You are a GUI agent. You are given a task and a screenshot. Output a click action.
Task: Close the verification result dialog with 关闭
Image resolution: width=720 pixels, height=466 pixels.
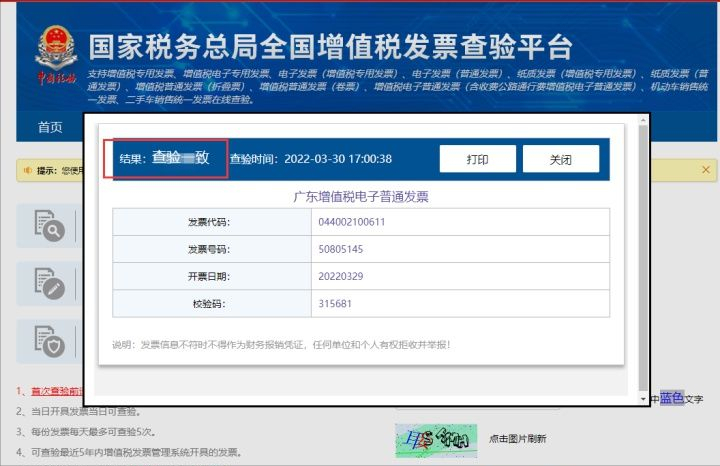click(560, 159)
